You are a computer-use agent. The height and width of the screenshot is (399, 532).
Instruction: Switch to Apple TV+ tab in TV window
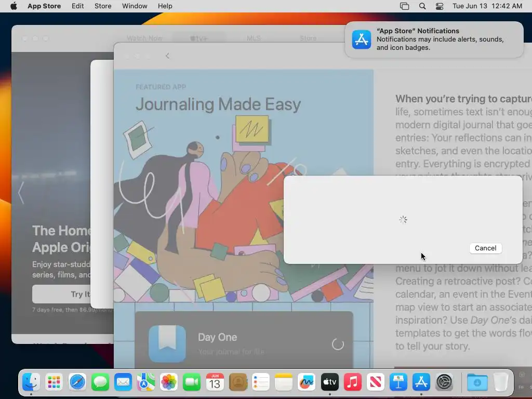click(x=199, y=38)
